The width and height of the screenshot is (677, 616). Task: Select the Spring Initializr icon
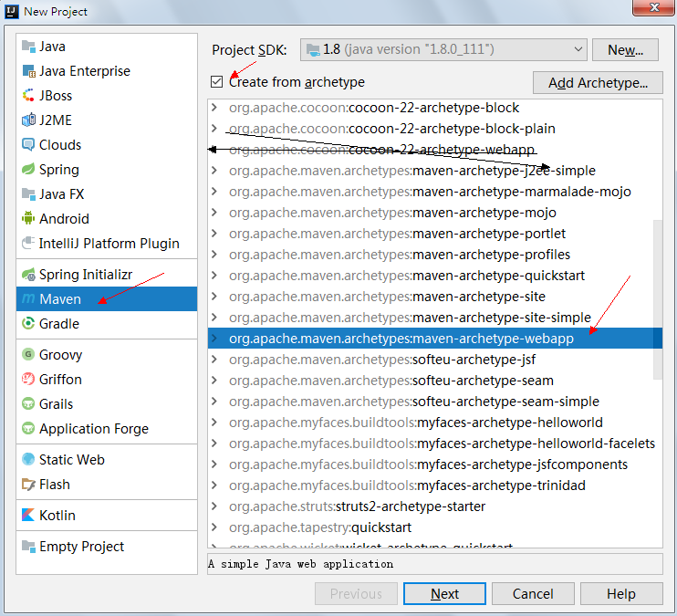(x=28, y=275)
